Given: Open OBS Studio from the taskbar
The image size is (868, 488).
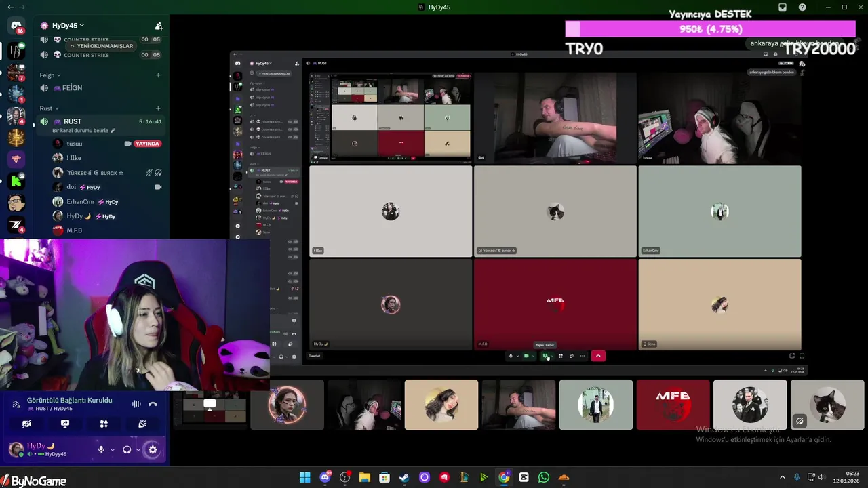Looking at the screenshot, I should point(345,478).
